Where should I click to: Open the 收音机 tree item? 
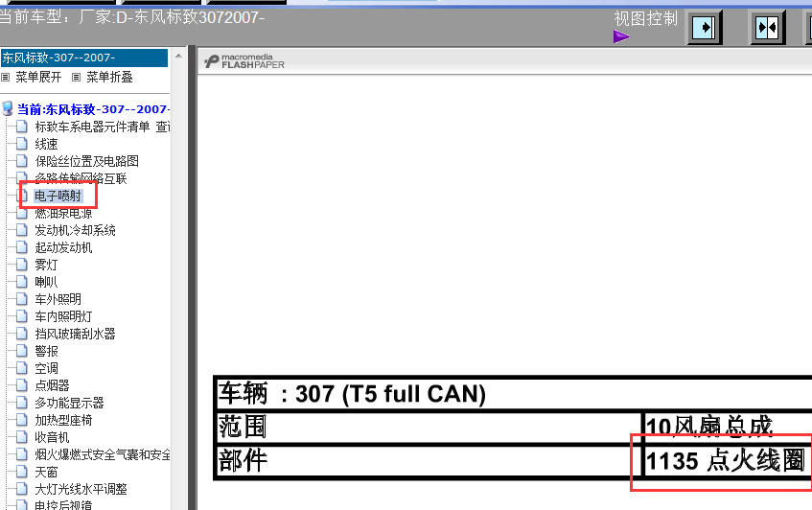click(52, 437)
